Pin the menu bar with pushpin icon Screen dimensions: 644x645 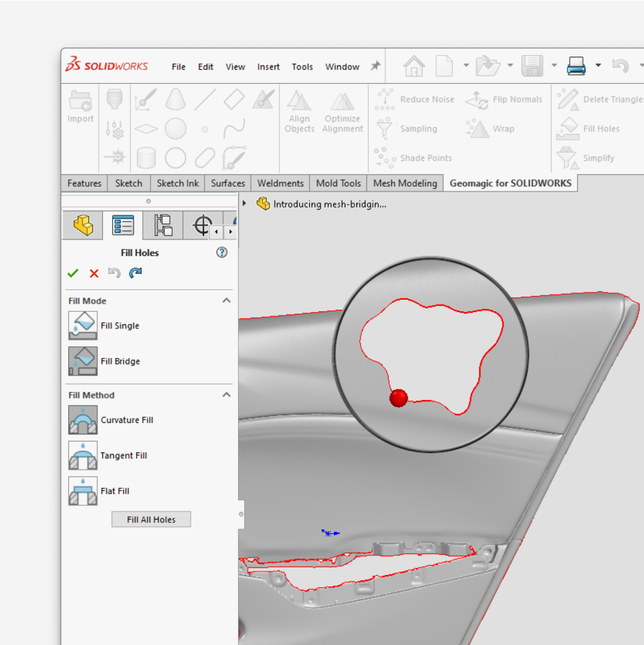[375, 66]
